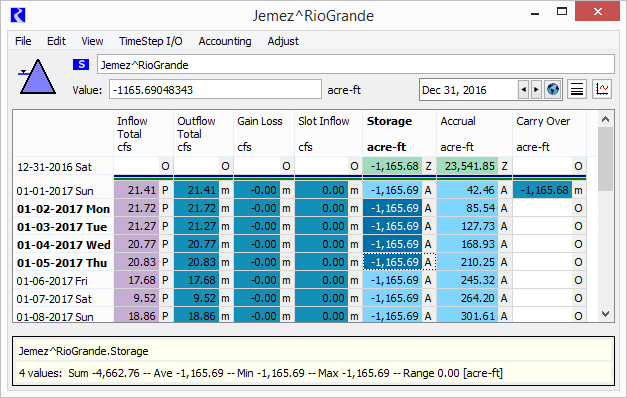Click Inflow cell 17.68

137,280
